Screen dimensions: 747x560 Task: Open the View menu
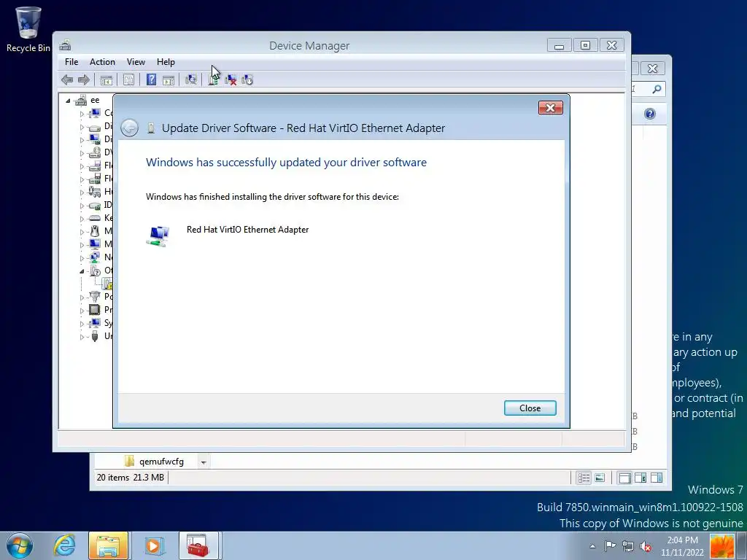(136, 62)
